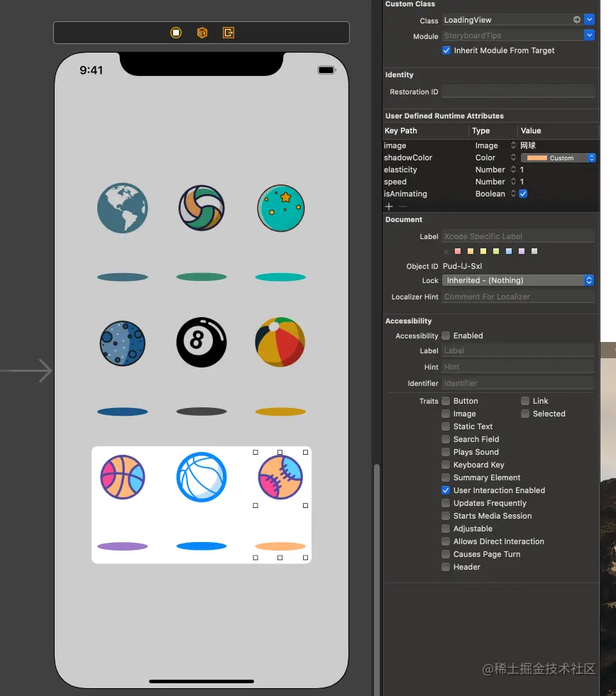Click the Exit icon in scene dock

[x=229, y=33]
